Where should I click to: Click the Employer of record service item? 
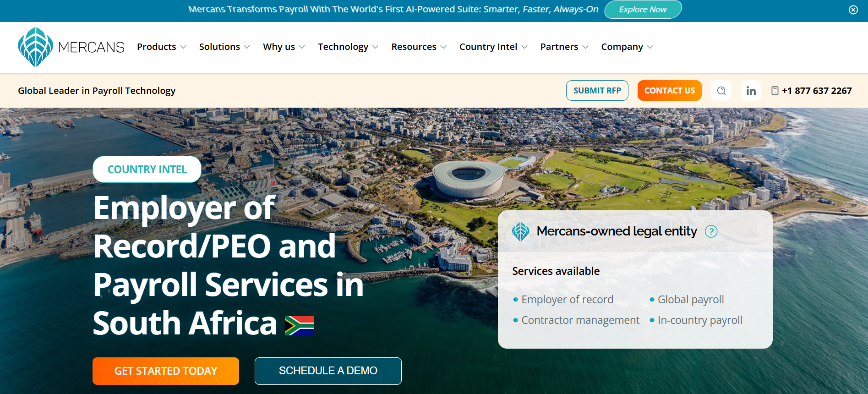(568, 300)
